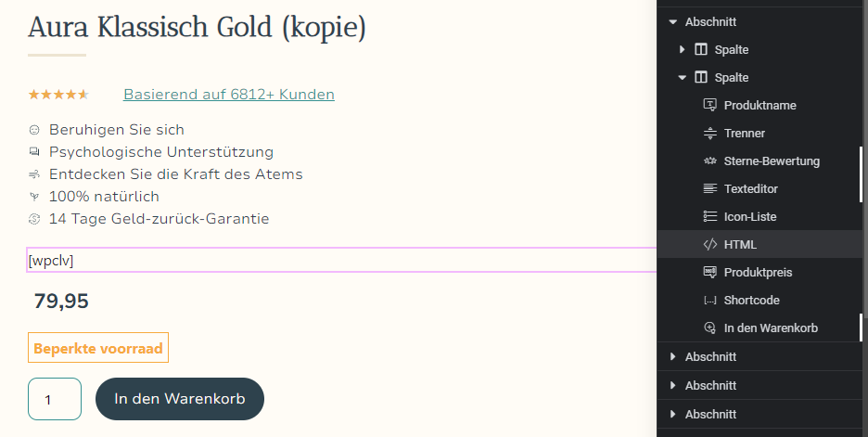
Task: Click the Produktname widget icon in navigator
Action: pyautogui.click(x=710, y=105)
